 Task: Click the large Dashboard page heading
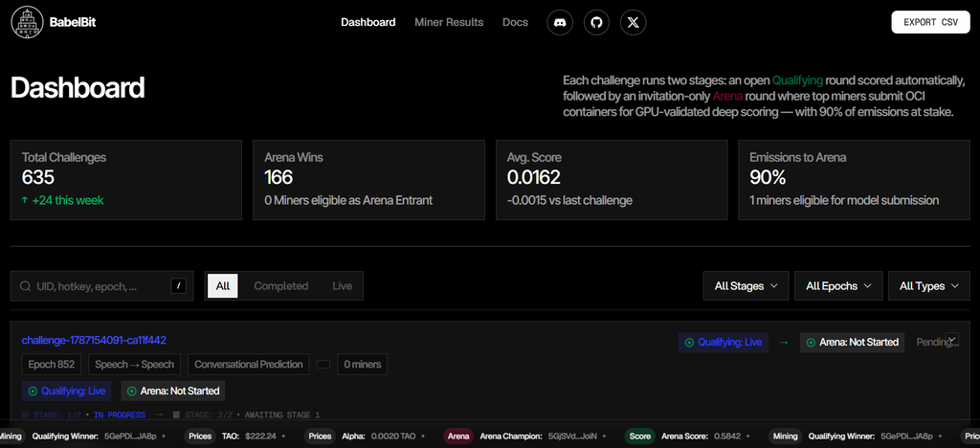pyautogui.click(x=78, y=88)
